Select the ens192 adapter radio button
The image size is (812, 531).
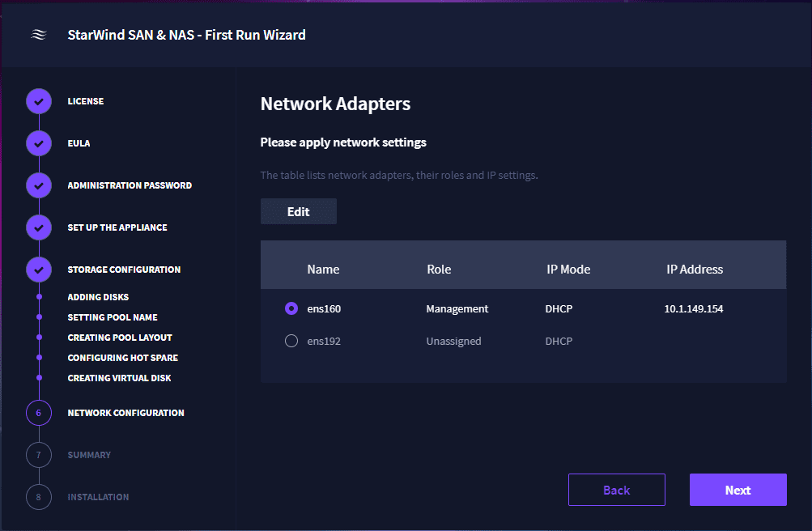[x=291, y=341]
